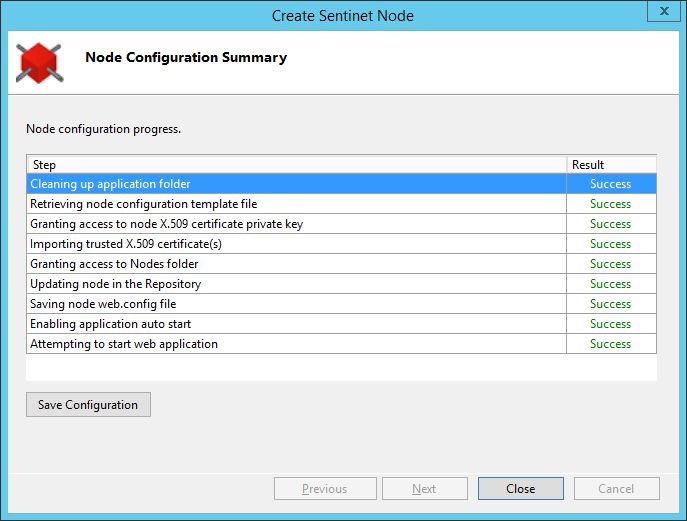The image size is (687, 521).
Task: Click Success result for Enabling application auto start
Action: click(610, 324)
